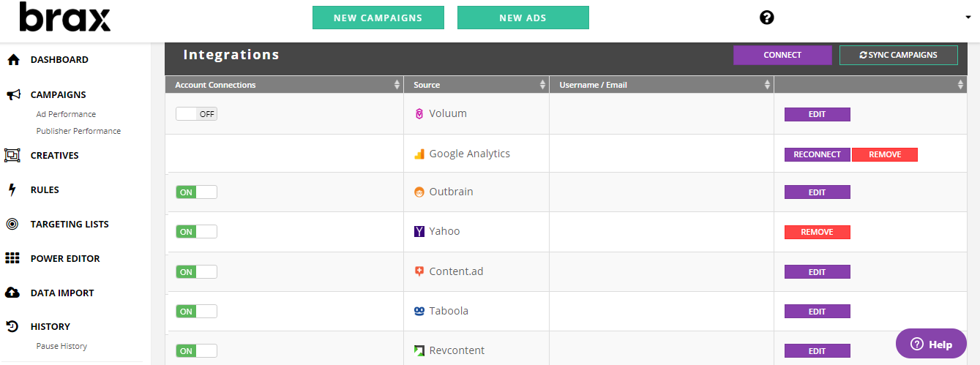Viewport: 980px width, 365px height.
Task: Click the purple Connect button
Action: (x=782, y=56)
